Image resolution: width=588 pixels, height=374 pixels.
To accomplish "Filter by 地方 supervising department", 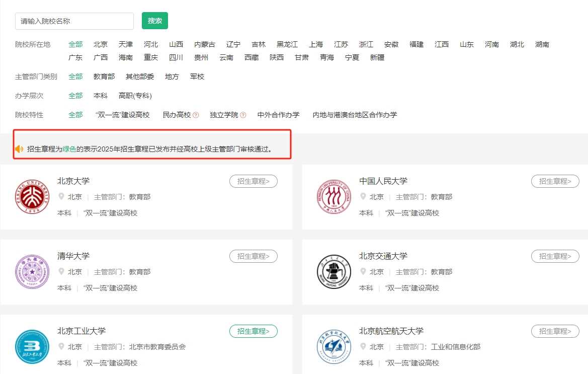I will (172, 77).
